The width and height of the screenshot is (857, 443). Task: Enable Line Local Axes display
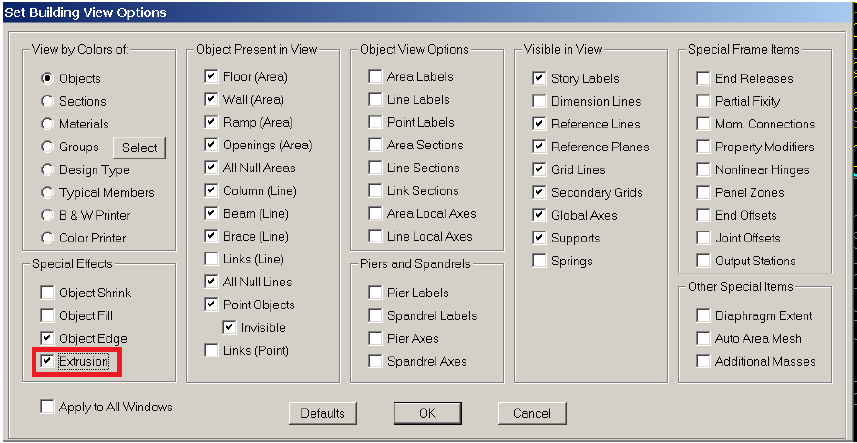click(x=375, y=237)
